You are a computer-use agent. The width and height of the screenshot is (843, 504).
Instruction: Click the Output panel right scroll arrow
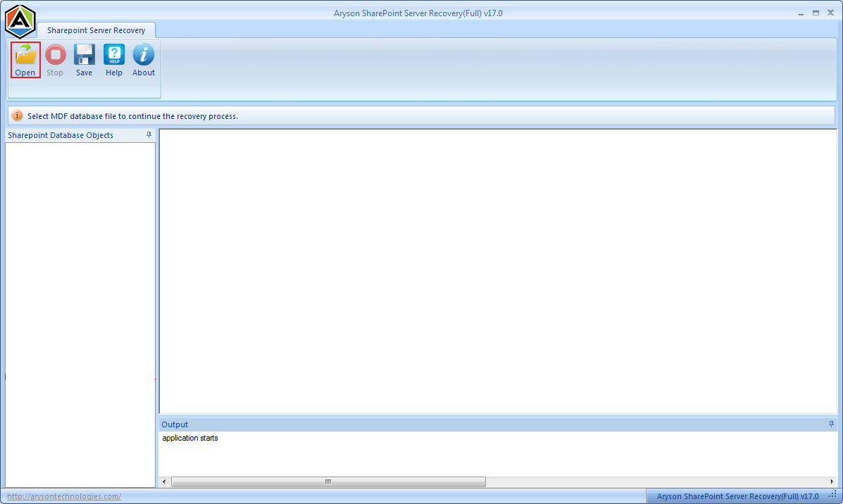pyautogui.click(x=832, y=481)
